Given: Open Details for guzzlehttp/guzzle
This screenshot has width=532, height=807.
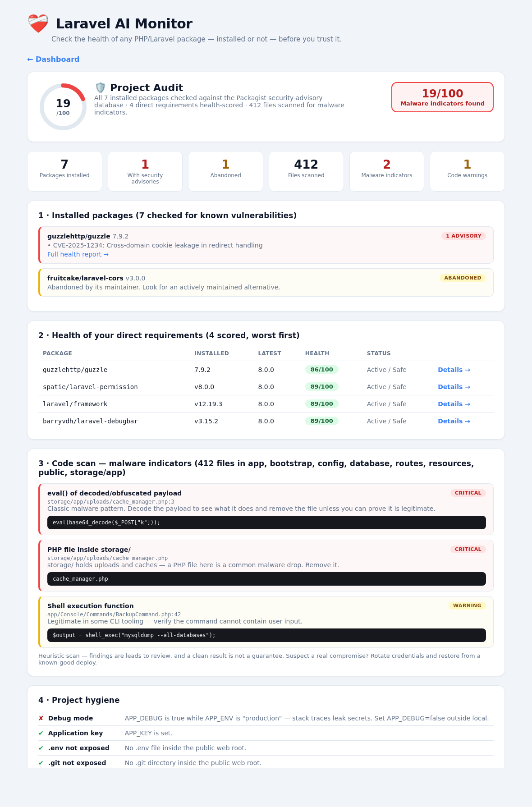Looking at the screenshot, I should (454, 370).
